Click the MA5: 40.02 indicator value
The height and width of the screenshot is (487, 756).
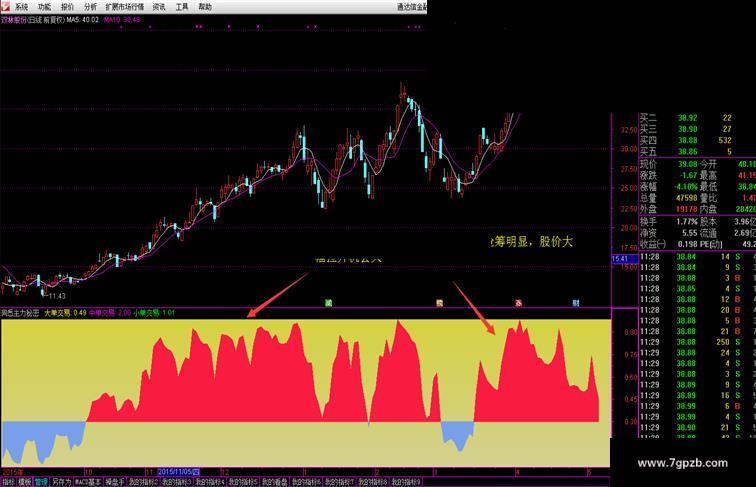tap(82, 20)
